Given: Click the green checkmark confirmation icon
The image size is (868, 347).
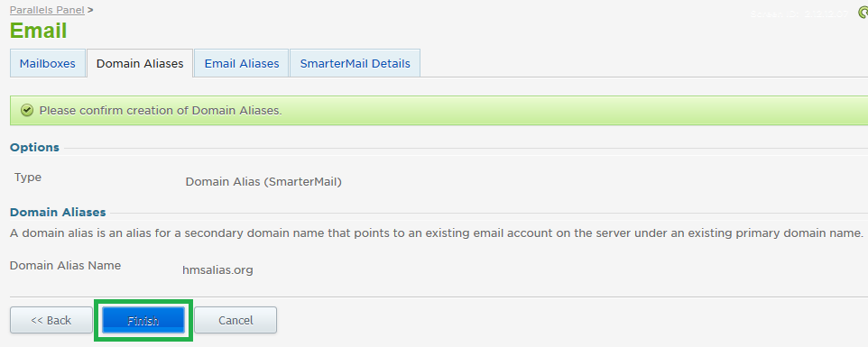Looking at the screenshot, I should (26, 111).
